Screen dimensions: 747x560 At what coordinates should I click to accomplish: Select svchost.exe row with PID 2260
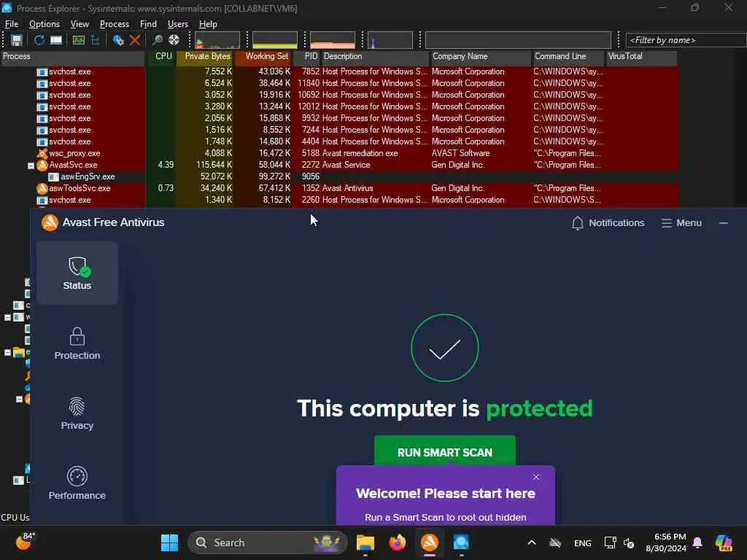click(338, 200)
